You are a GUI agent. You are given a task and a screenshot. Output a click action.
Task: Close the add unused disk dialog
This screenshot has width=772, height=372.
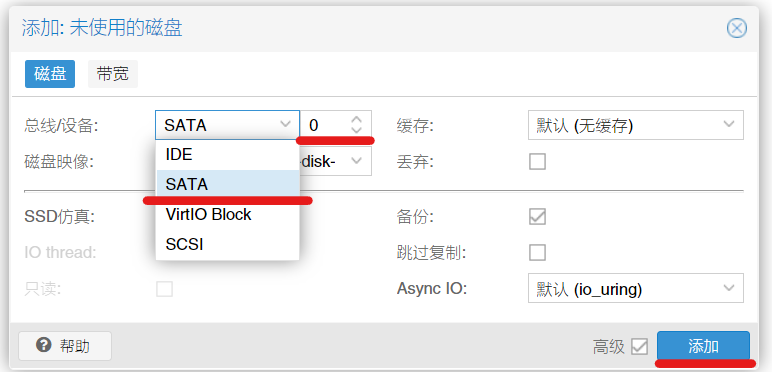(x=737, y=29)
